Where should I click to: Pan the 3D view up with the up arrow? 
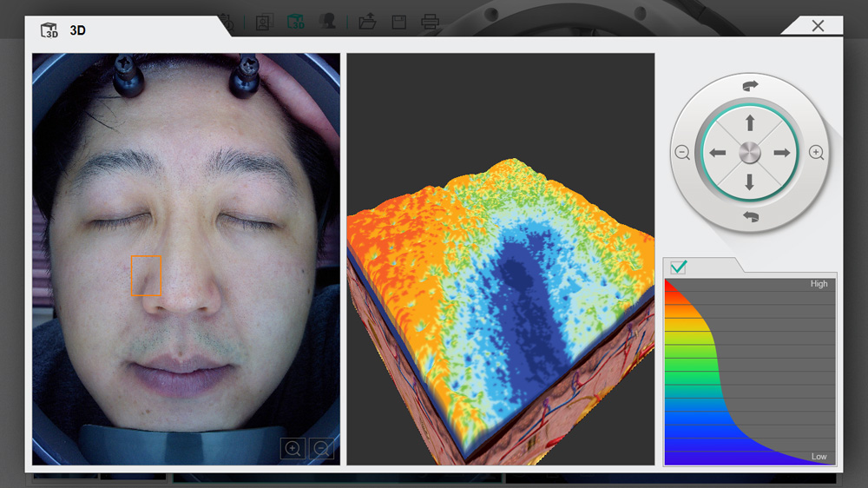pos(750,122)
